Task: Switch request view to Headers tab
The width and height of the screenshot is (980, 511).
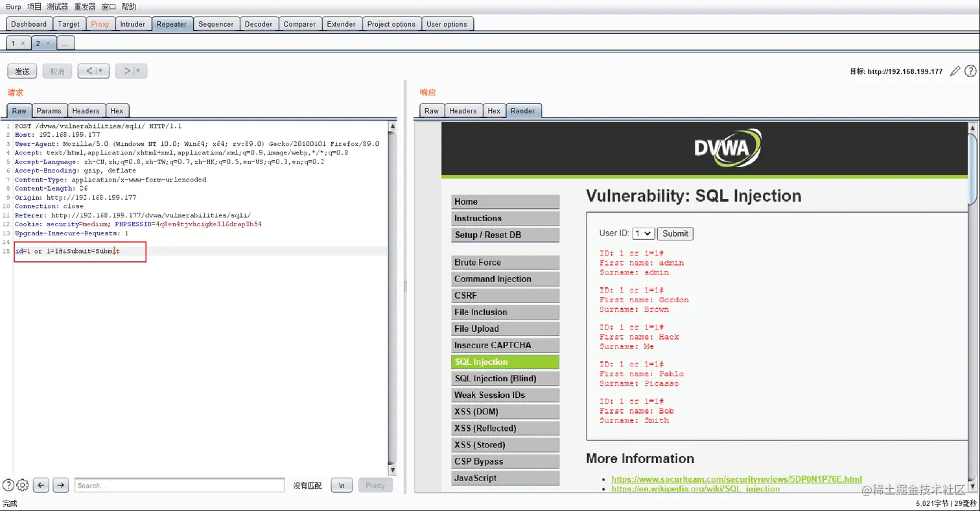Action: [x=86, y=111]
